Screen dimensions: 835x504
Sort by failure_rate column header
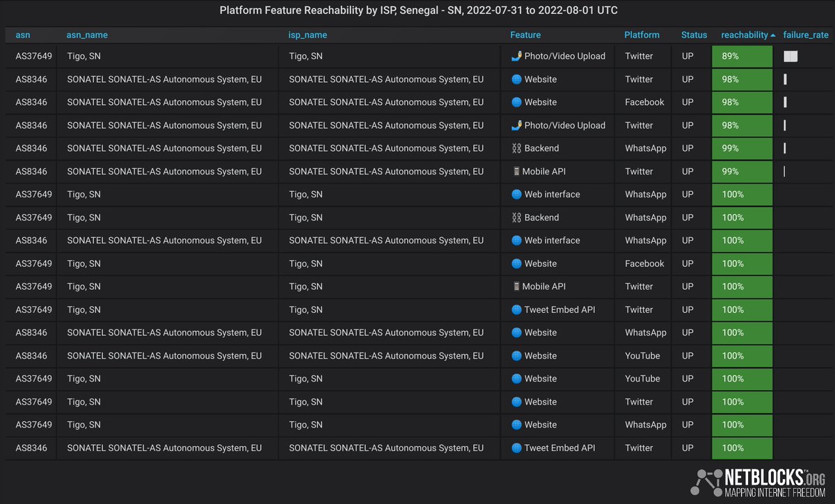806,35
